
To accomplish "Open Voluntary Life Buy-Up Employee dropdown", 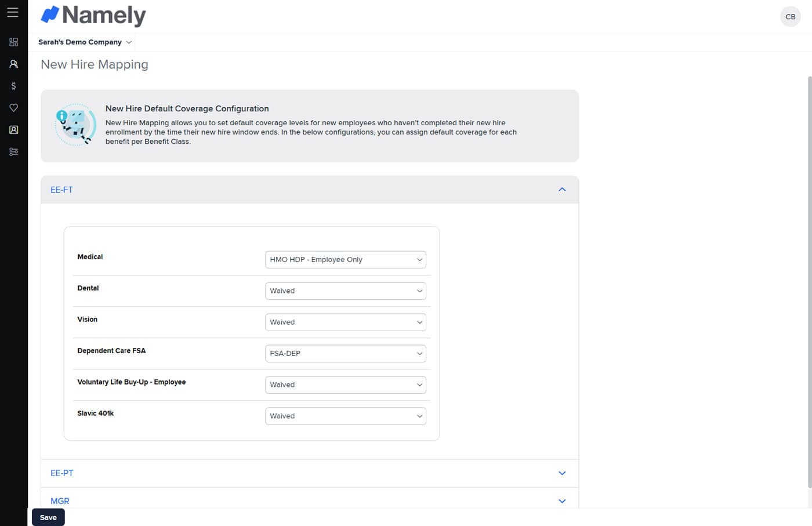I will tap(345, 385).
